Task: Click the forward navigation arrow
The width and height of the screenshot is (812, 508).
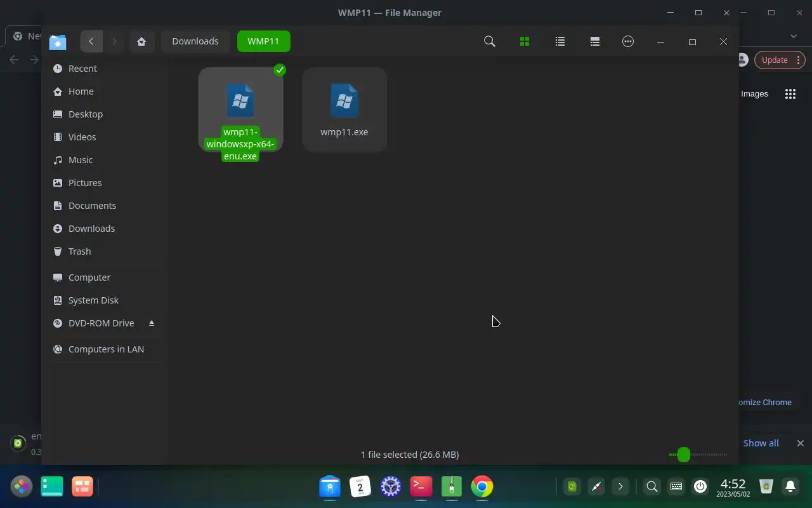Action: click(x=114, y=41)
